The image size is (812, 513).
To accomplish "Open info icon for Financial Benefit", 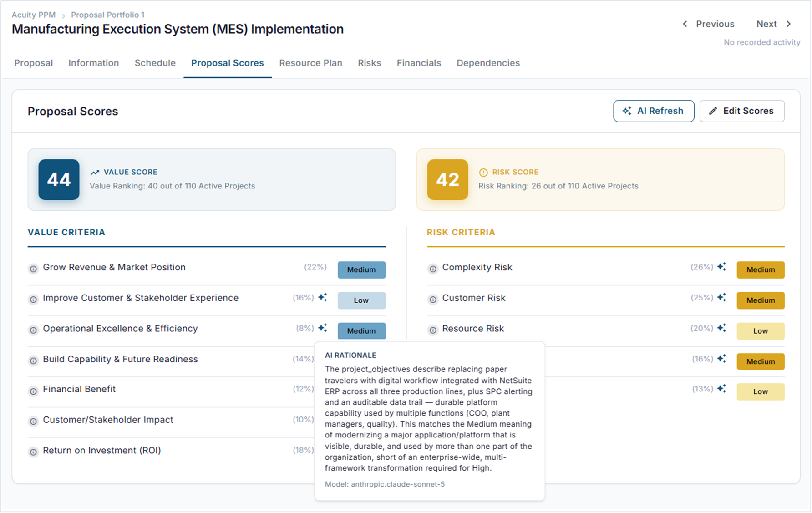I will click(33, 391).
